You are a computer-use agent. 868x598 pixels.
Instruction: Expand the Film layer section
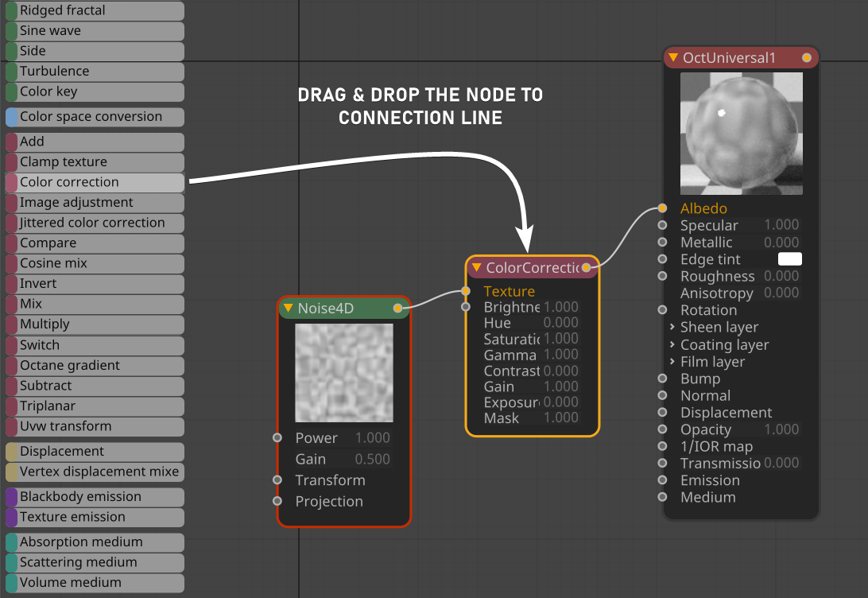coord(672,362)
